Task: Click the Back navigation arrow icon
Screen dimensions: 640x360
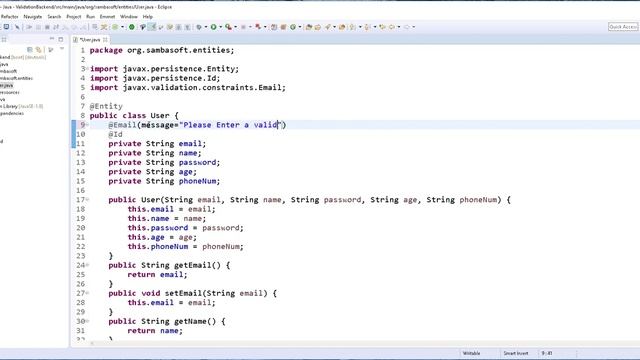Action: pos(392,27)
